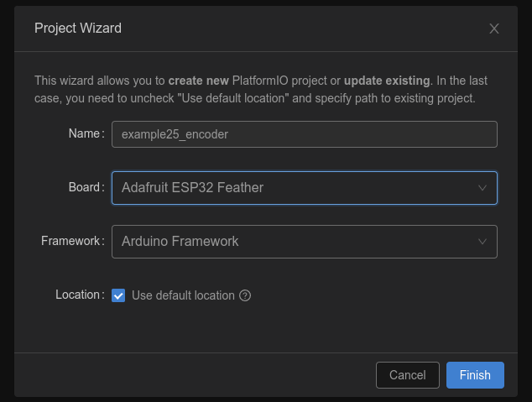Close the Project Wizard dialog
Image resolution: width=532 pixels, height=402 pixels.
[x=494, y=29]
